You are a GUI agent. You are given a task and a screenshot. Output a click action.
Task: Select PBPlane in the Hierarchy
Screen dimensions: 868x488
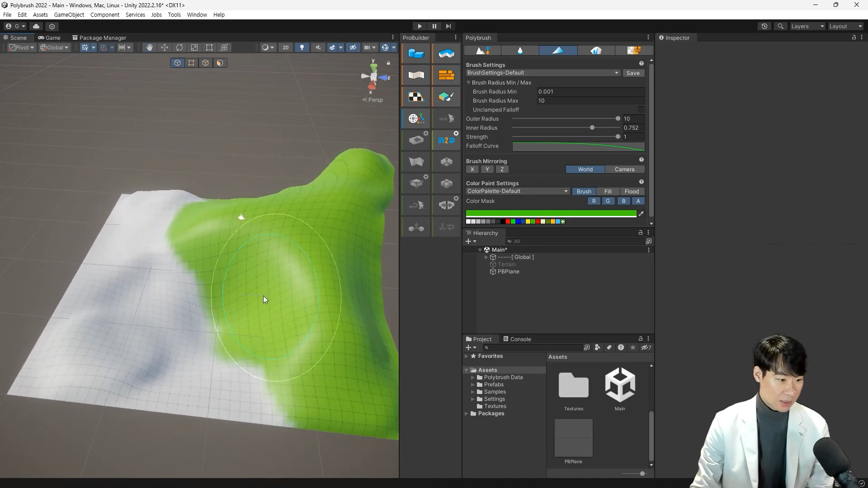point(508,272)
